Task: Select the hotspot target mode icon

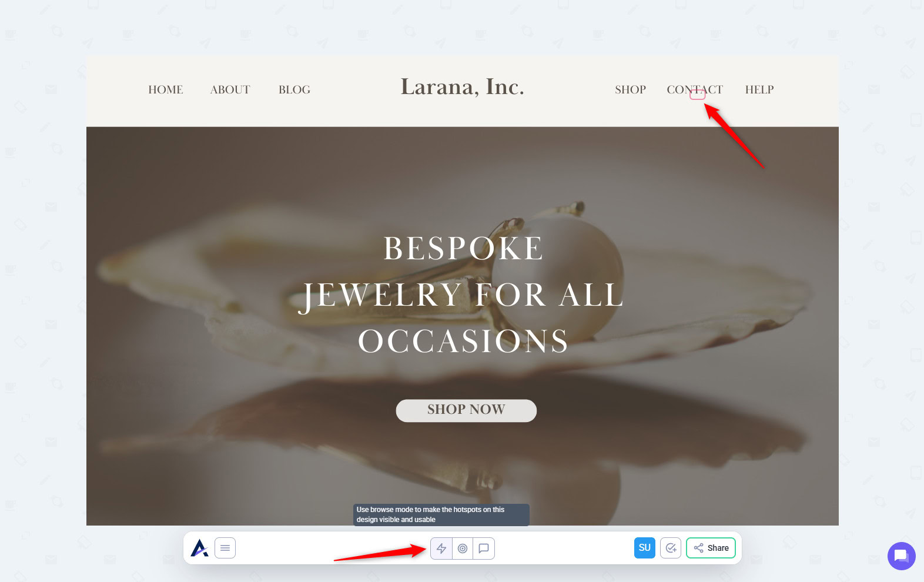Action: tap(463, 548)
